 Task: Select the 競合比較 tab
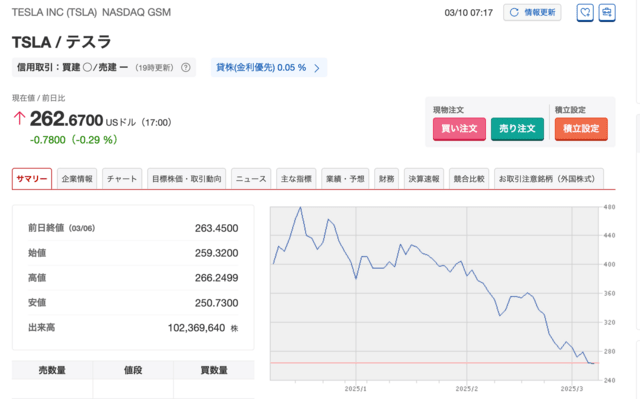pos(469,179)
